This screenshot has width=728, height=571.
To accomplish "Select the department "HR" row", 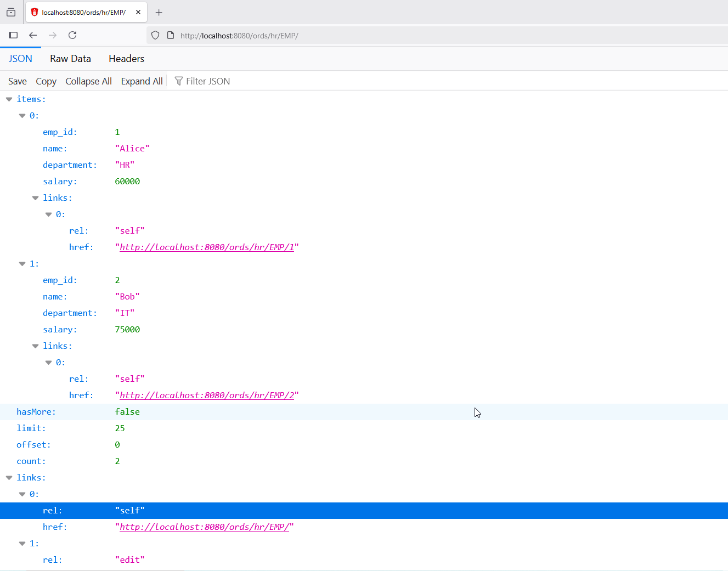I will (364, 165).
